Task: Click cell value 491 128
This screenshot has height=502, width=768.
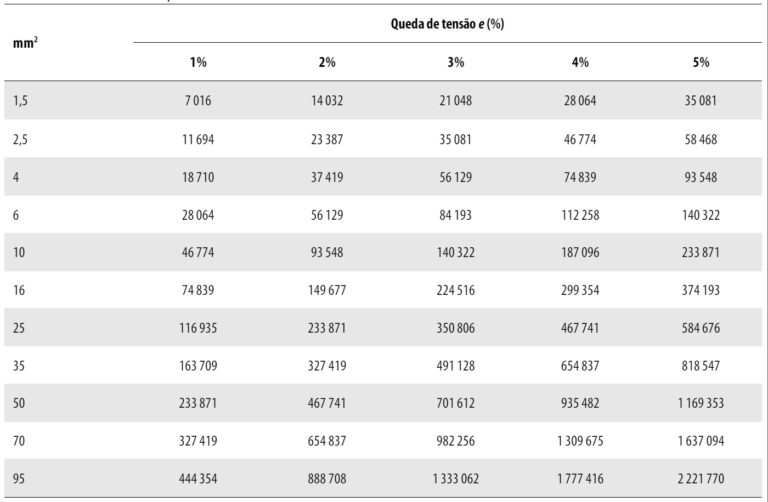Action: point(455,366)
